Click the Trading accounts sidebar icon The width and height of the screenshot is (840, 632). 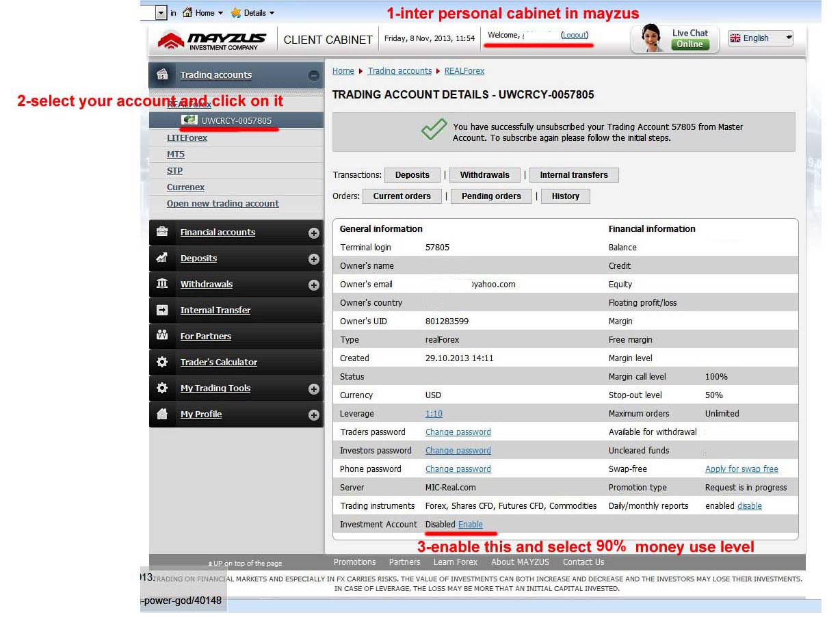(162, 75)
